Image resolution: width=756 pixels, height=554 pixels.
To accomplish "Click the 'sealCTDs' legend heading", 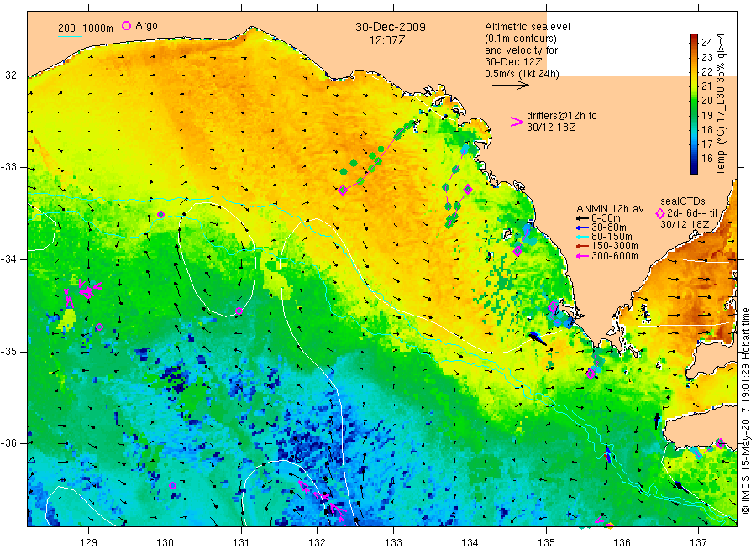I will (x=683, y=201).
